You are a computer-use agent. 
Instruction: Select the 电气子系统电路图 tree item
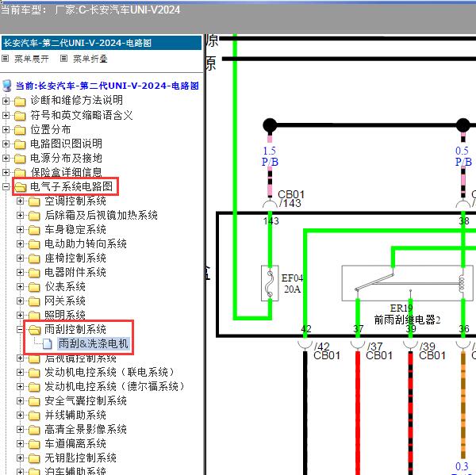click(x=71, y=186)
